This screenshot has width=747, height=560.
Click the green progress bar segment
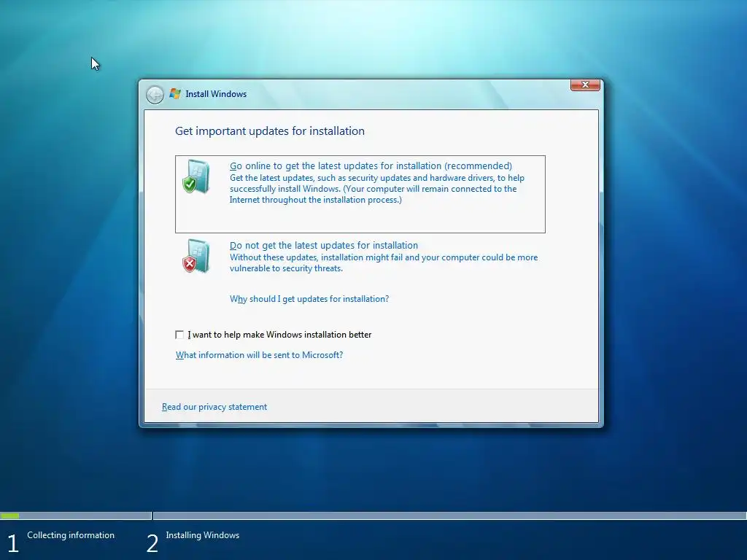10,516
